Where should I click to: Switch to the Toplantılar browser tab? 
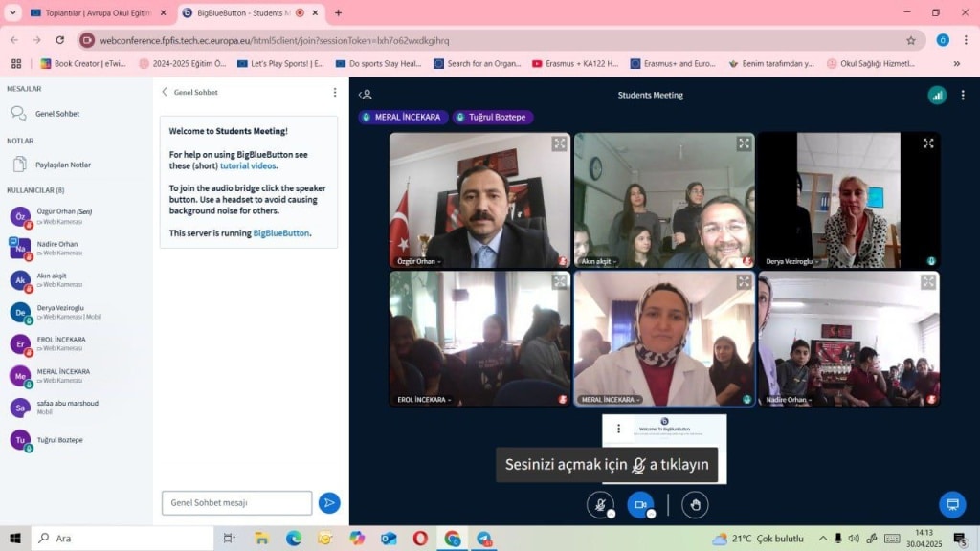click(x=90, y=12)
